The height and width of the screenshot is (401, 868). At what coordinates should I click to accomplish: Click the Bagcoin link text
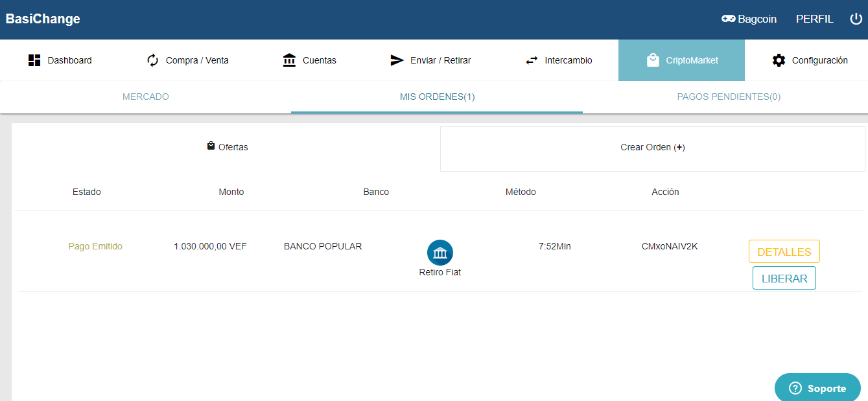tap(757, 19)
